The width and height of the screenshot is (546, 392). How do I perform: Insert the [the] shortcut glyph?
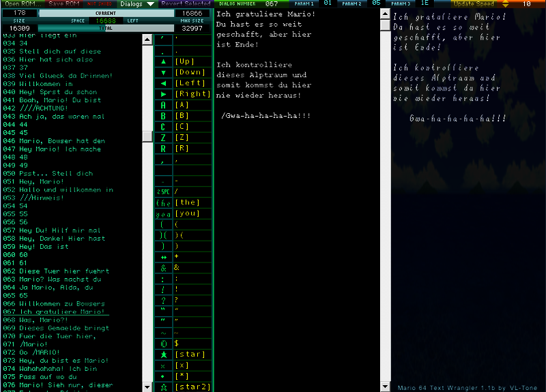click(163, 202)
